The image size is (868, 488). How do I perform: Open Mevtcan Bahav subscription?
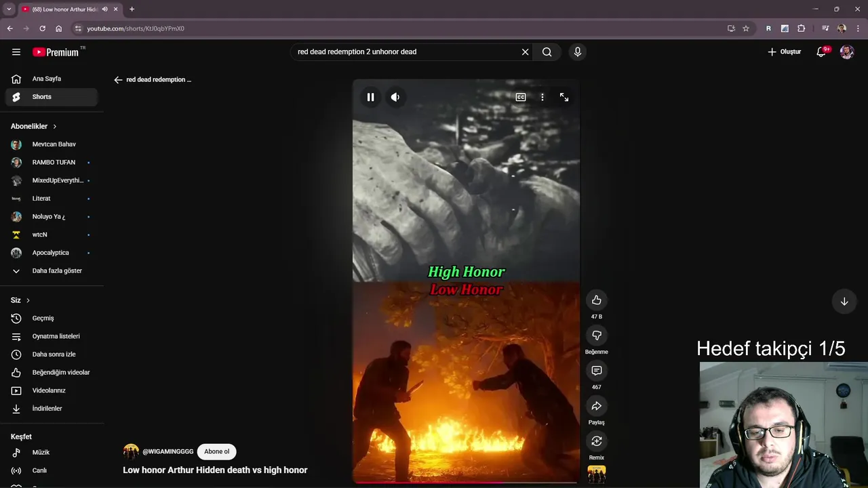pyautogui.click(x=52, y=144)
